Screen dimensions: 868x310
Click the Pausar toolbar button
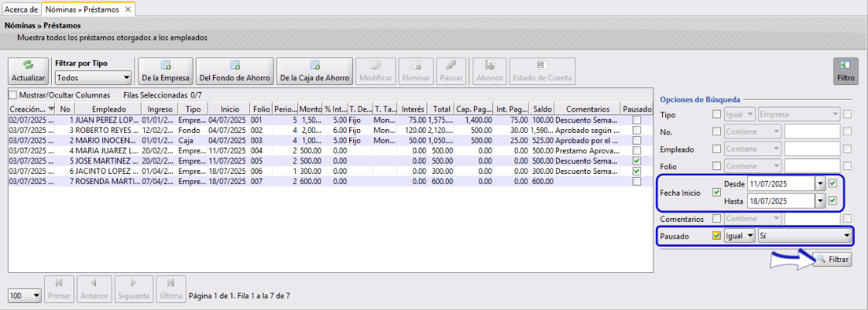point(451,71)
